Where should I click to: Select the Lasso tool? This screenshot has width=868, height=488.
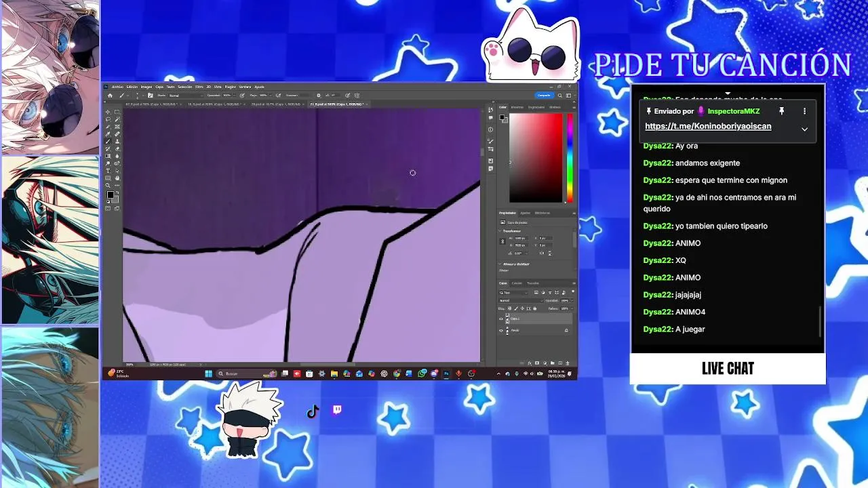[x=108, y=119]
